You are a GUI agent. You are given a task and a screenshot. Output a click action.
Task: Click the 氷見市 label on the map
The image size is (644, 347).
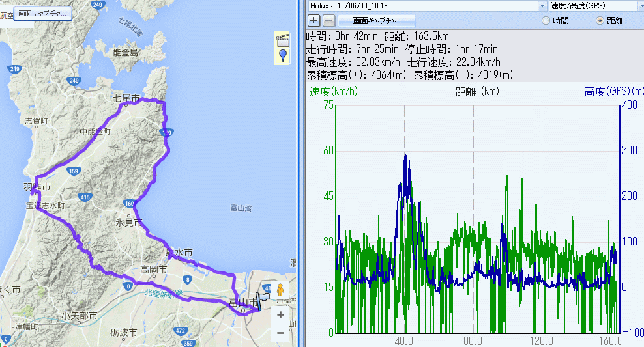pos(129,223)
